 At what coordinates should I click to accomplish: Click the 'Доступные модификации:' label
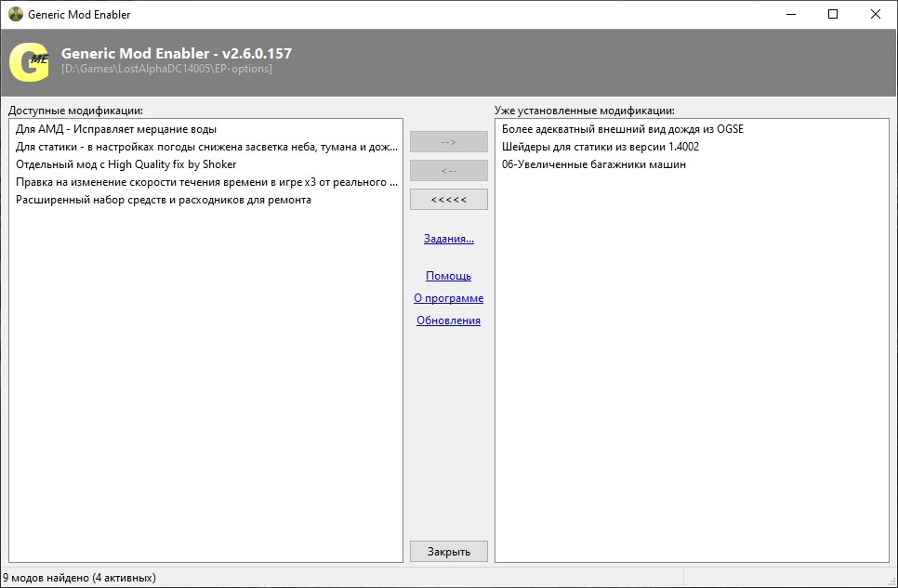pos(75,111)
